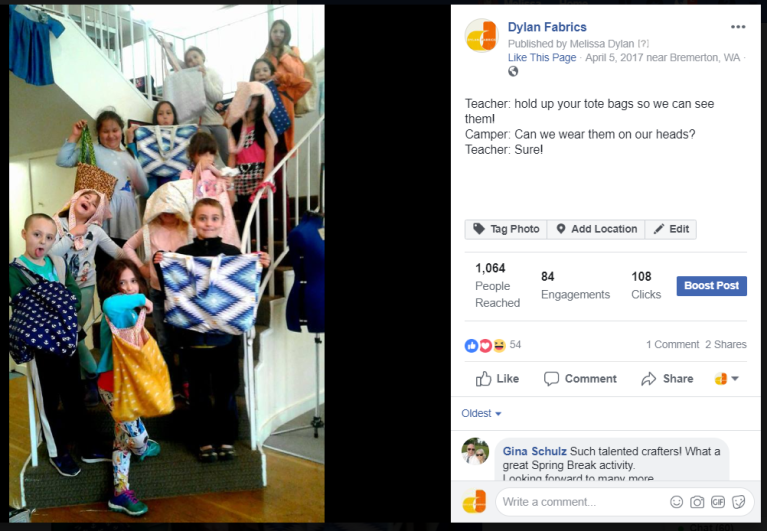Image resolution: width=767 pixels, height=531 pixels.
Task: Click Edit to modify the photo post
Action: pos(671,229)
